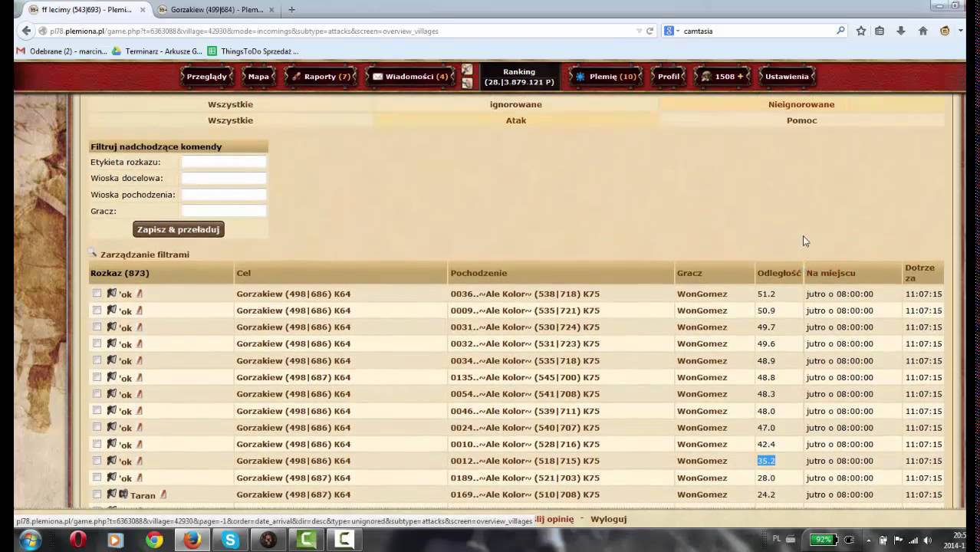This screenshot has width=980, height=552.
Task: Open the Ustawienia menu
Action: (x=787, y=77)
